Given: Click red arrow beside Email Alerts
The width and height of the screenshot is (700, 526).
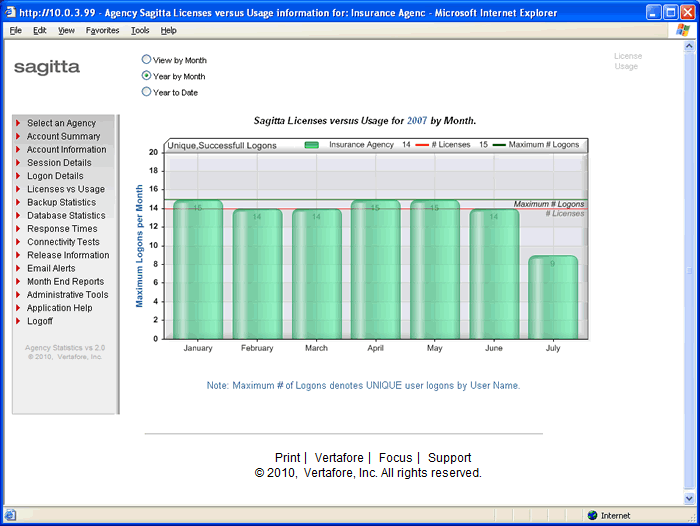Looking at the screenshot, I should pyautogui.click(x=18, y=268).
